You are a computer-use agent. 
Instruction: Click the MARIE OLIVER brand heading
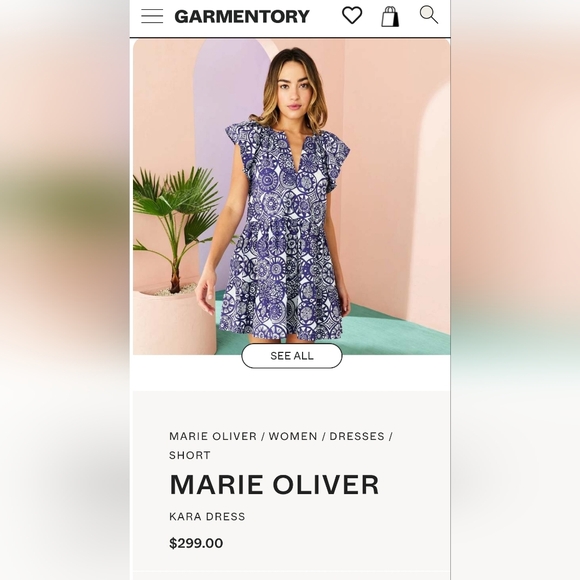coord(274,484)
